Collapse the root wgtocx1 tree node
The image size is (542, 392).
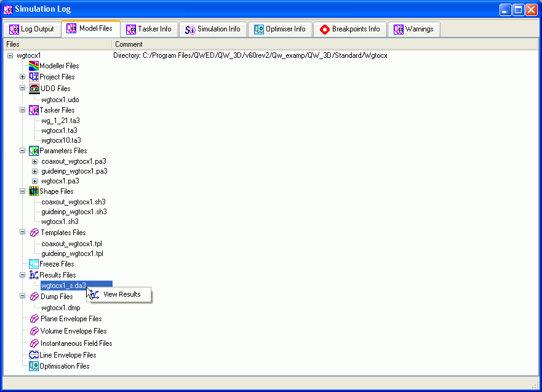10,55
